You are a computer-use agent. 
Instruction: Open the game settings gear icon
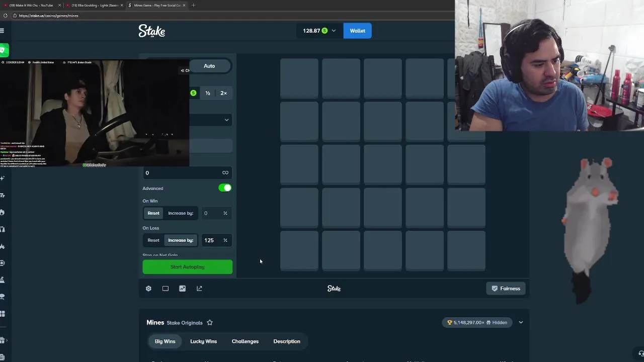pos(148,289)
